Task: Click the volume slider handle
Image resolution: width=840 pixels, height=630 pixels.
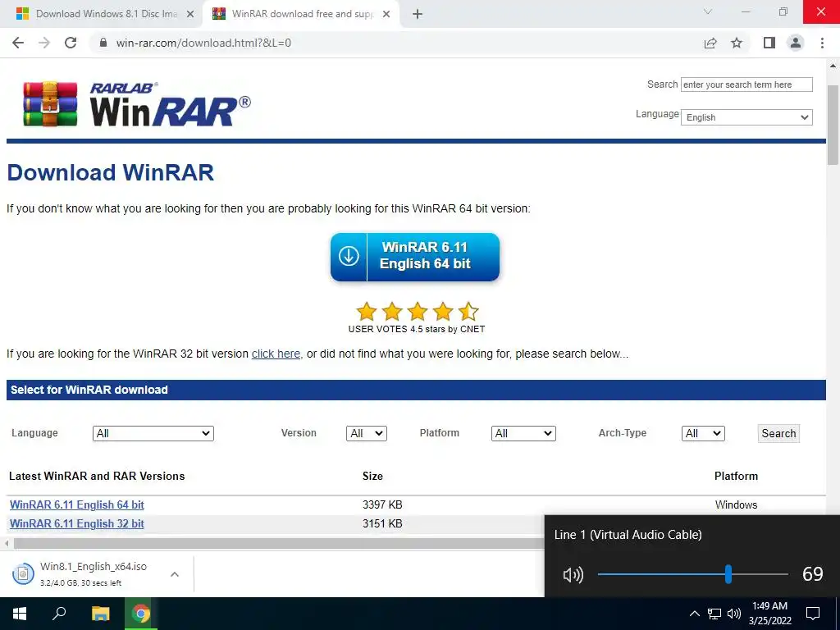Action: coord(728,574)
